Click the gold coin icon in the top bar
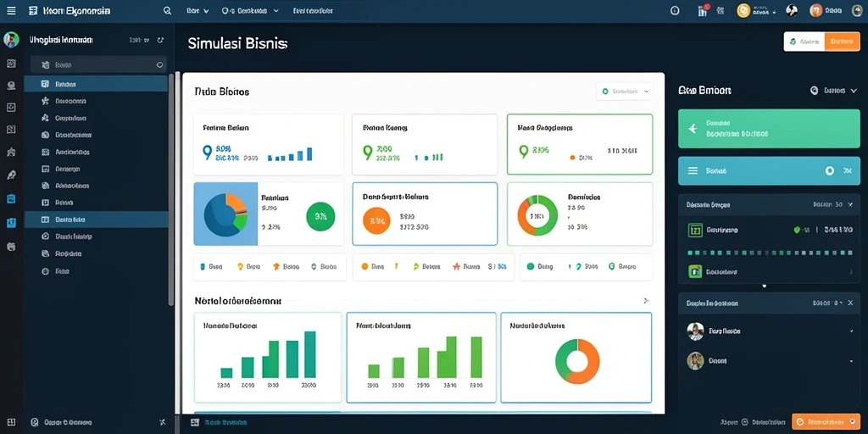Viewport: 868px width, 434px height. 743,10
